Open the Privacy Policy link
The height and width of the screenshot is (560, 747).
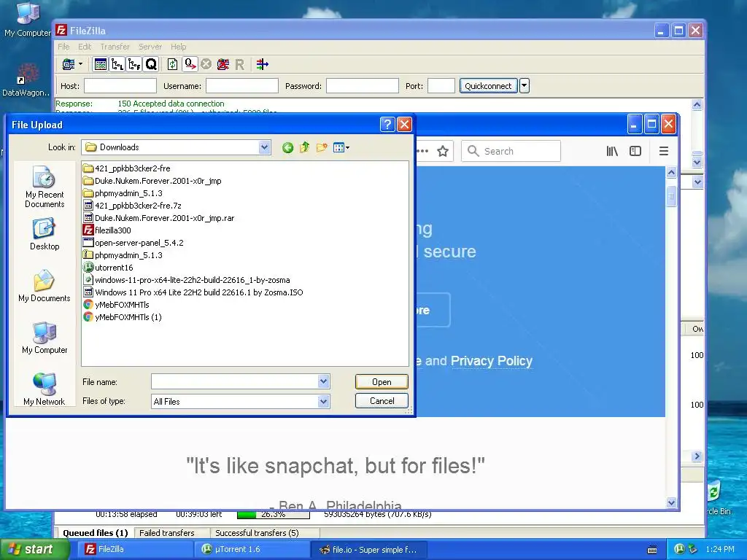coord(491,361)
